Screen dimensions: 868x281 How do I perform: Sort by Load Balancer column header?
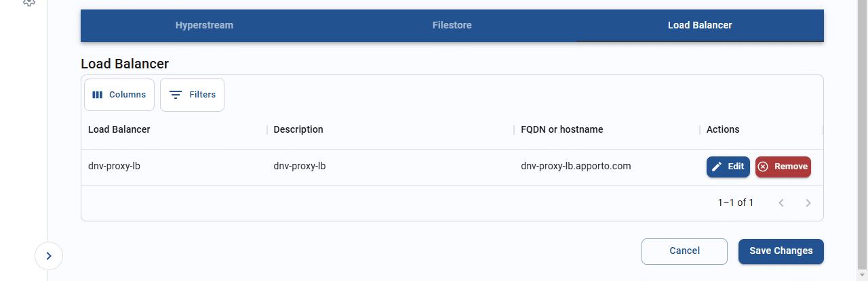(119, 129)
